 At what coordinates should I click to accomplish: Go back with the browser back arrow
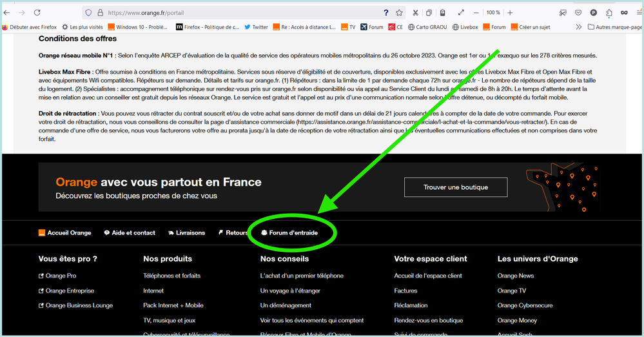point(6,13)
